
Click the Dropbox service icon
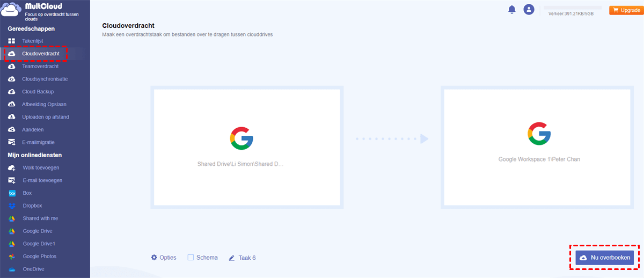(12, 206)
